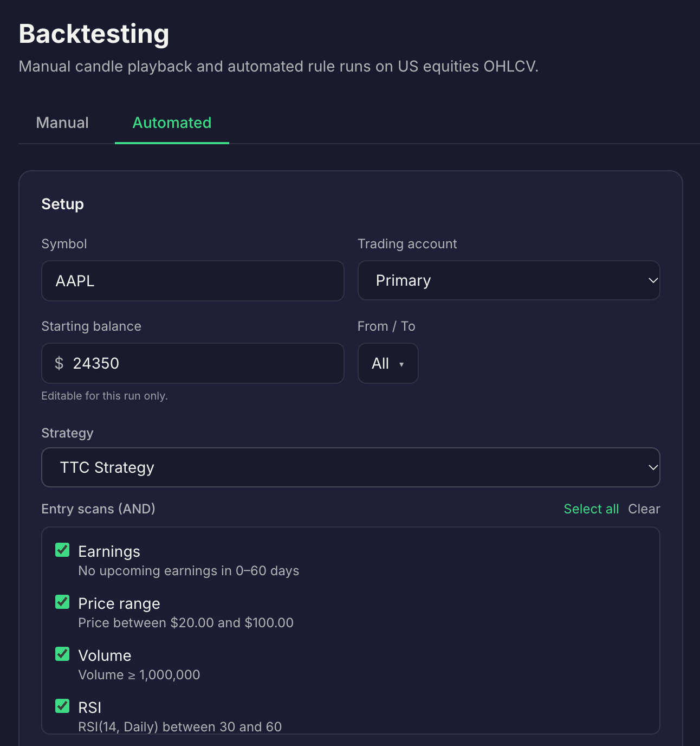Click Select all entry scans

(591, 509)
